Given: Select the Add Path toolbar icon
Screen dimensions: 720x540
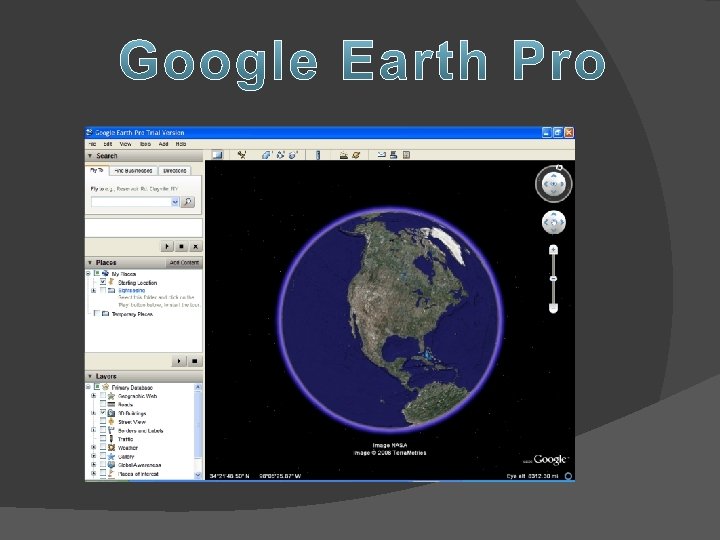Looking at the screenshot, I should click(x=280, y=155).
